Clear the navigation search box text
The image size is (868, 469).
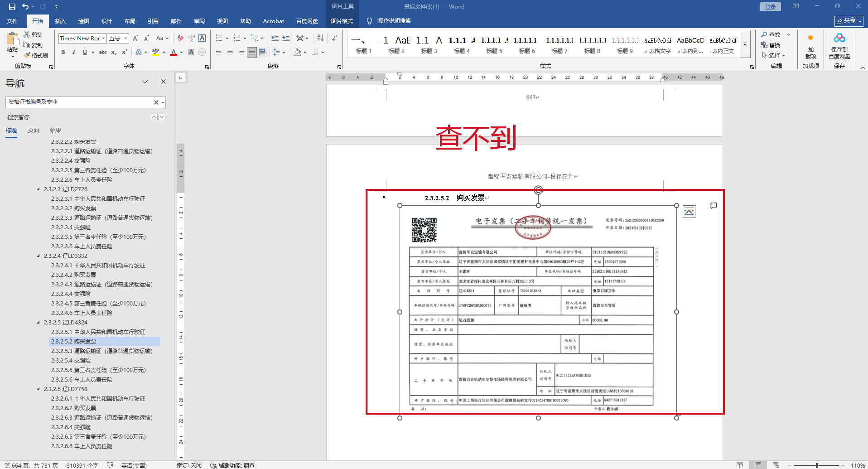pyautogui.click(x=156, y=102)
